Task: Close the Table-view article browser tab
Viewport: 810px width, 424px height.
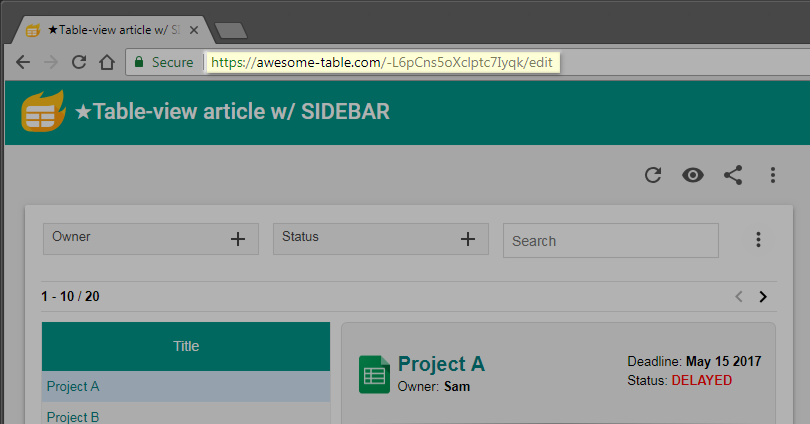Action: pyautogui.click(x=194, y=30)
